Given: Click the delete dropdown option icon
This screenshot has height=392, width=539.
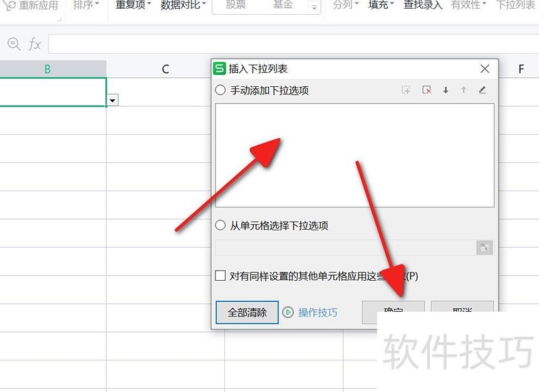Looking at the screenshot, I should [427, 90].
